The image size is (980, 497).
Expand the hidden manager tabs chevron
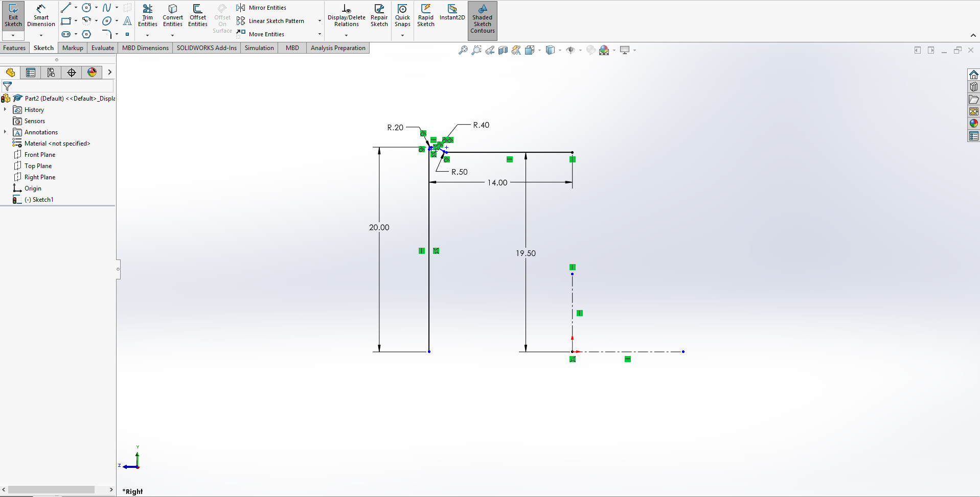pyautogui.click(x=109, y=73)
